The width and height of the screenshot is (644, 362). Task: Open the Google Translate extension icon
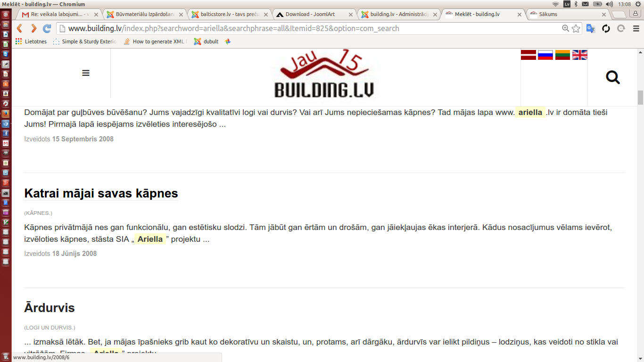591,28
